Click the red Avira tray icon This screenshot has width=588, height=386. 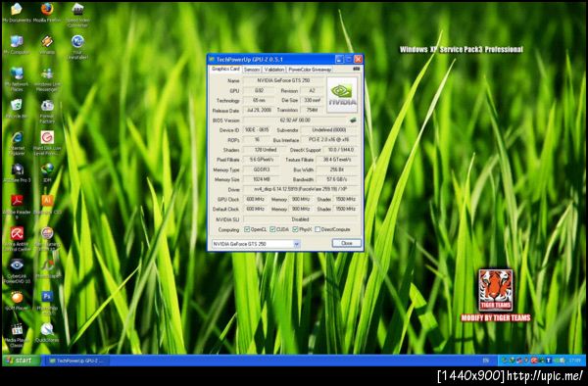coord(534,361)
